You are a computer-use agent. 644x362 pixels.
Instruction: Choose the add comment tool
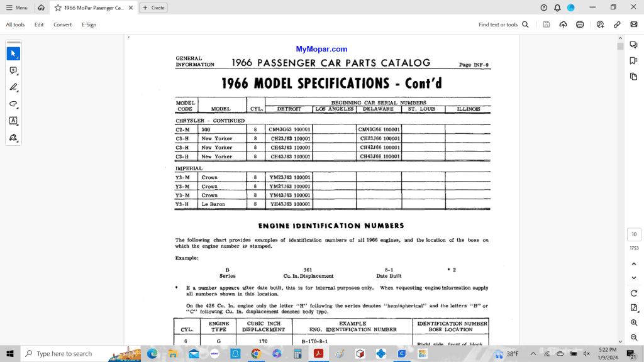point(13,70)
